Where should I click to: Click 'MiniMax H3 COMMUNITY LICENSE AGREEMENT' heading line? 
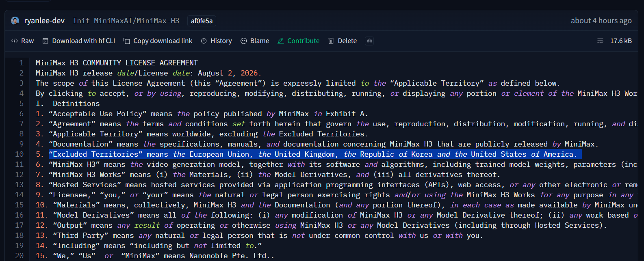[x=117, y=63]
